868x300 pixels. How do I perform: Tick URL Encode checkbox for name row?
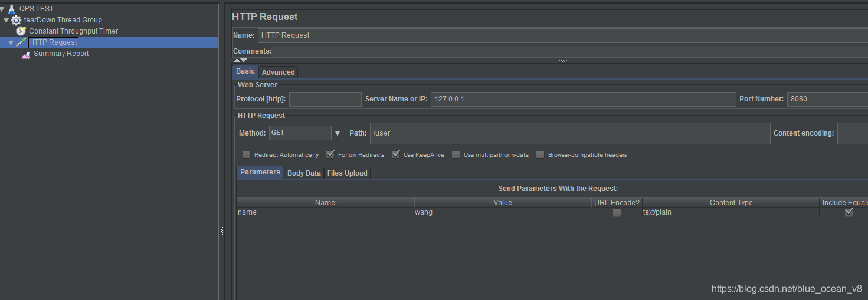(x=617, y=212)
